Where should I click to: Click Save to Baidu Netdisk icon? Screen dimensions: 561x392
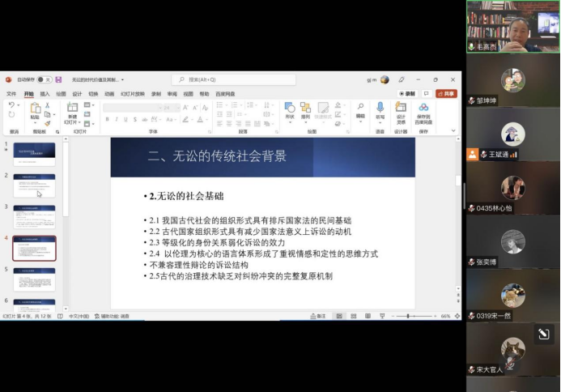click(x=423, y=108)
